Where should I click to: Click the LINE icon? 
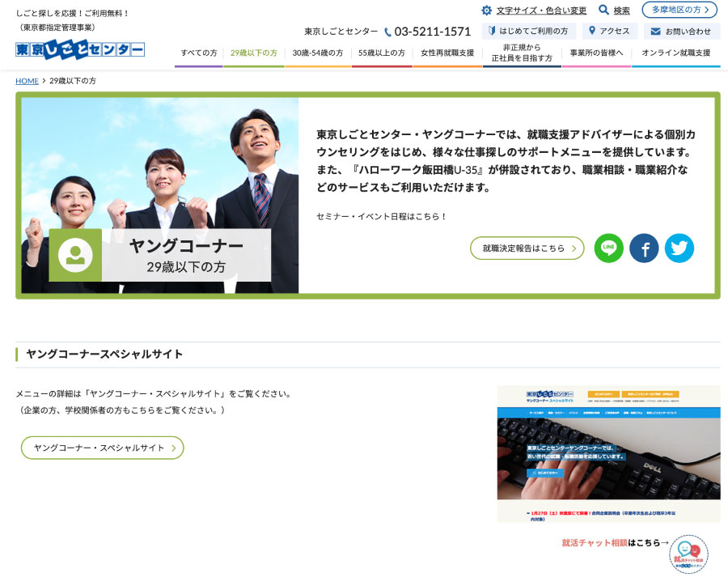tap(609, 248)
